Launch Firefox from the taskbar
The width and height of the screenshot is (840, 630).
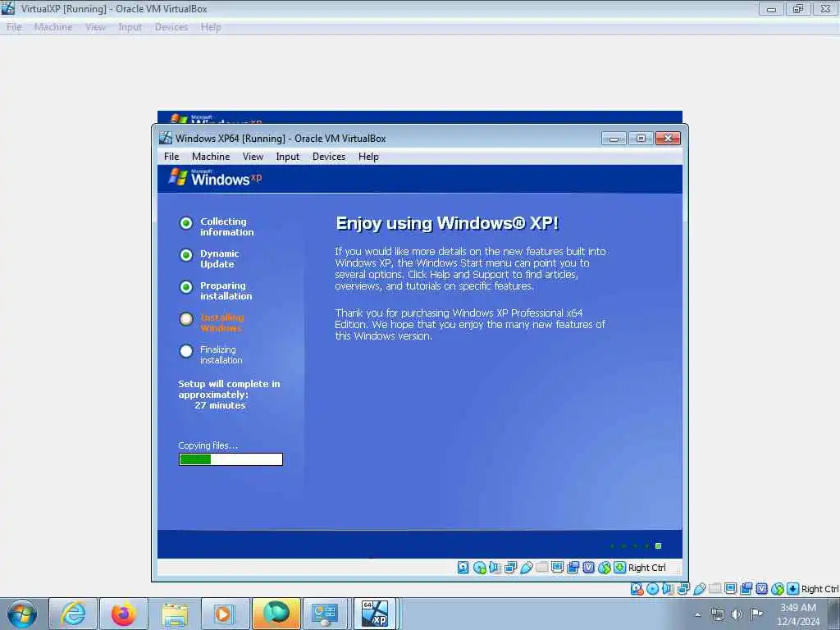[x=124, y=614]
